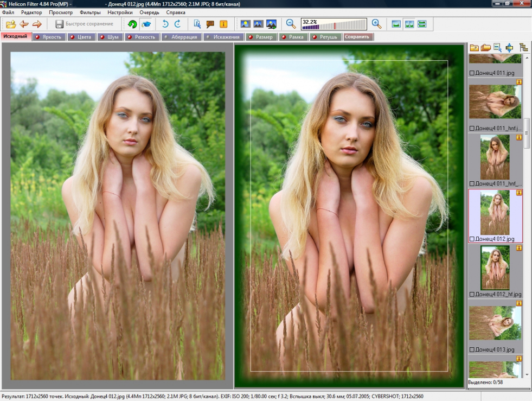Check the box for Донец4 012_hf.jpg
Image resolution: width=532 pixels, height=401 pixels.
[x=472, y=294]
